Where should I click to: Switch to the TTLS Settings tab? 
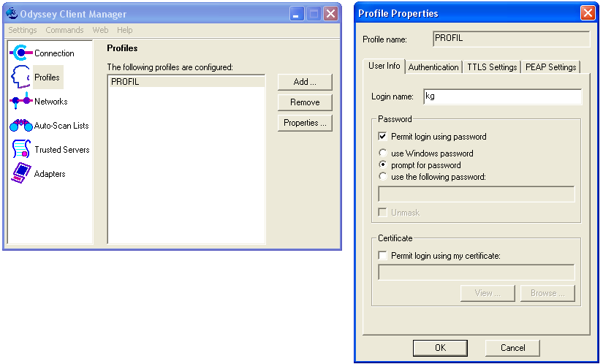(x=492, y=67)
